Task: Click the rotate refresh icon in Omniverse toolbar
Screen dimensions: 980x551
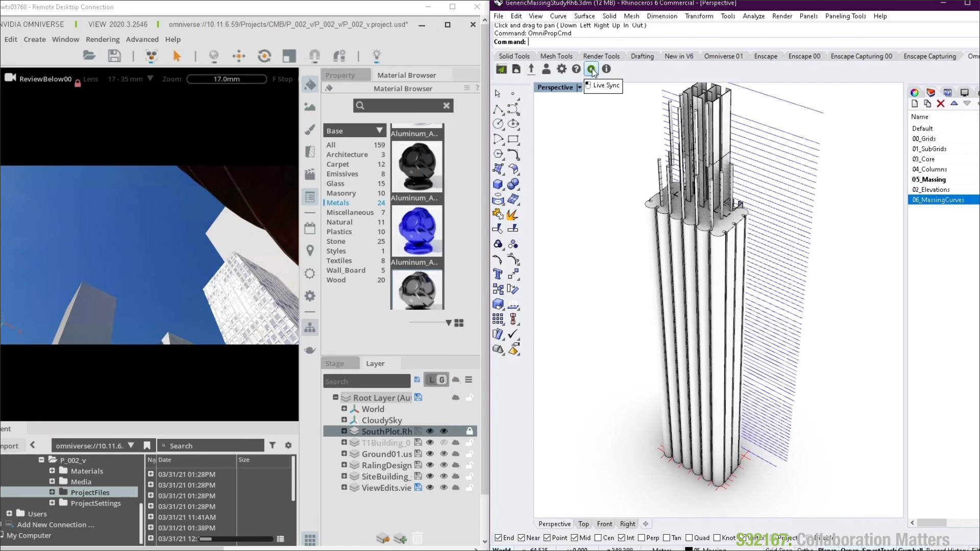Action: click(264, 56)
